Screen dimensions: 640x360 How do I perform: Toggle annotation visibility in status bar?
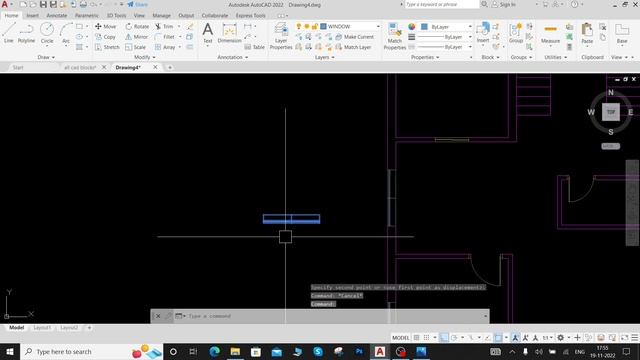515,338
